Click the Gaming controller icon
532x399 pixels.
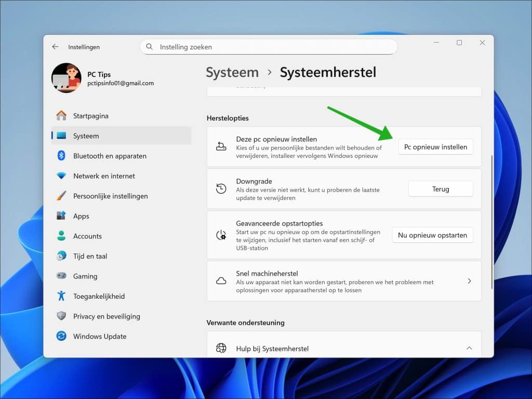click(61, 276)
